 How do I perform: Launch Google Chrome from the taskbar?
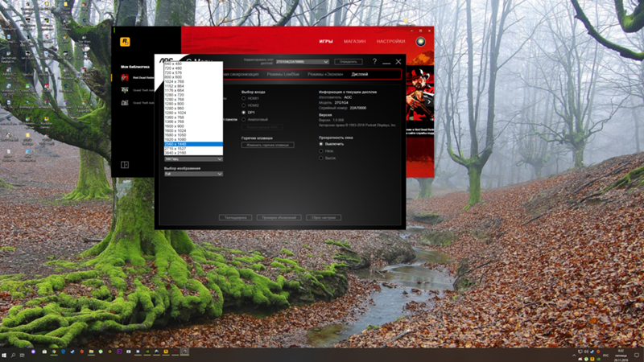54,352
